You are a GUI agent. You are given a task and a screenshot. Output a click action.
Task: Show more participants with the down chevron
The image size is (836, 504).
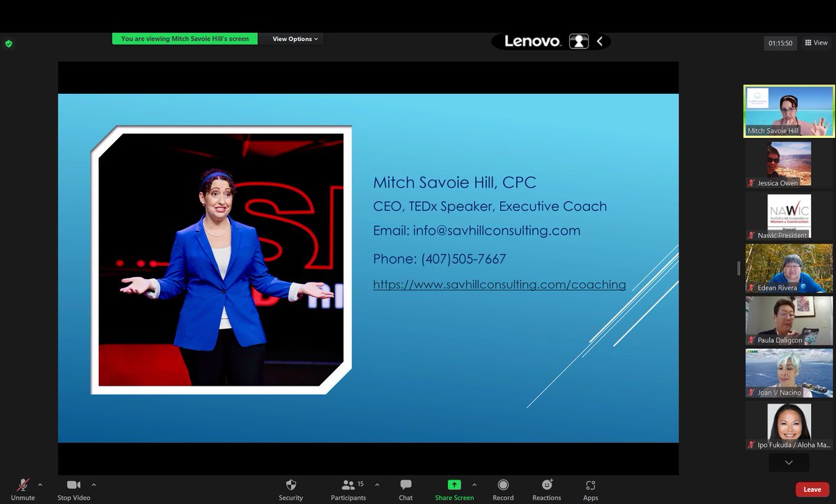pos(789,462)
